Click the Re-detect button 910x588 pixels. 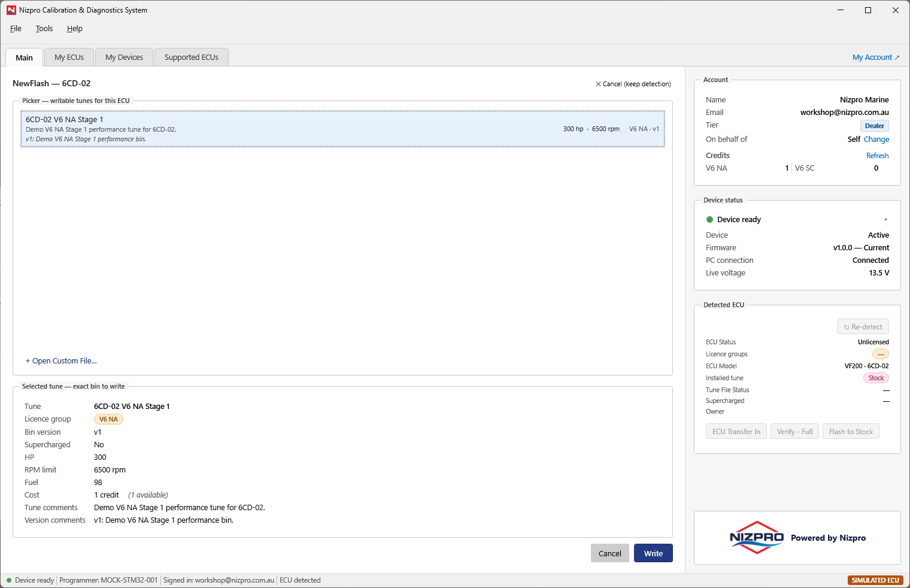863,327
